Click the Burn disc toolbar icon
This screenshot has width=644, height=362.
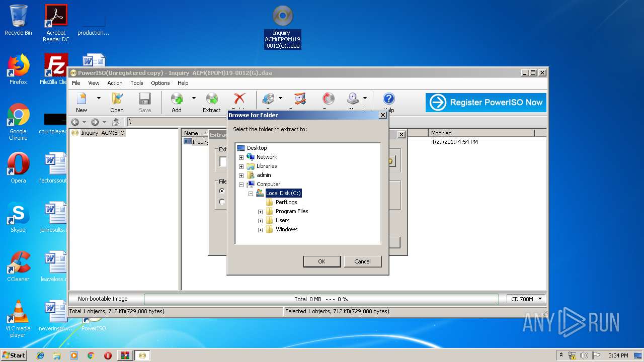click(328, 100)
